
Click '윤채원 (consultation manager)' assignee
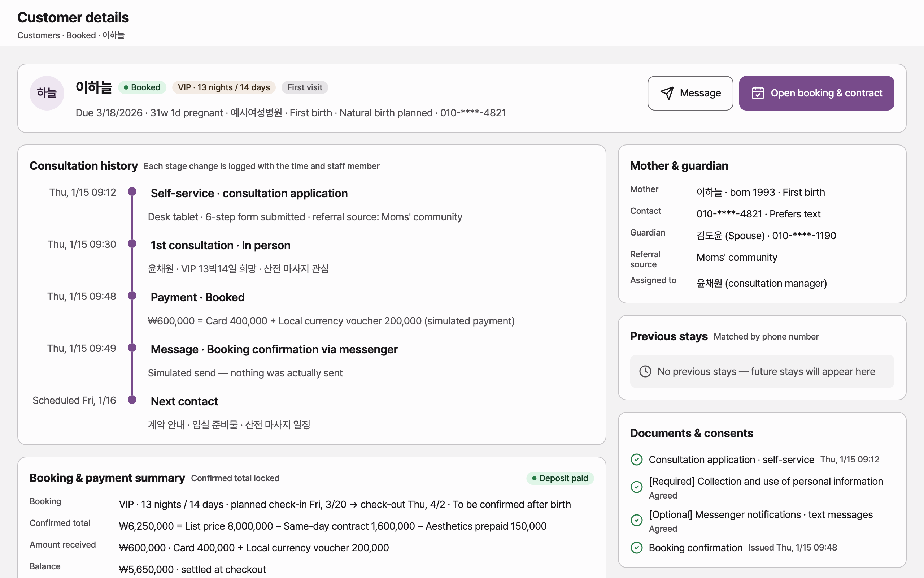761,283
